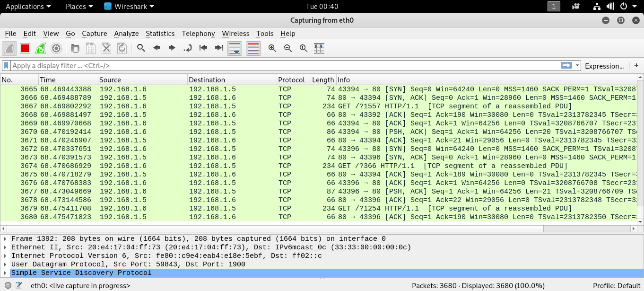The width and height of the screenshot is (644, 291).
Task: Stop the running capture with the red square
Action: pyautogui.click(x=25, y=48)
